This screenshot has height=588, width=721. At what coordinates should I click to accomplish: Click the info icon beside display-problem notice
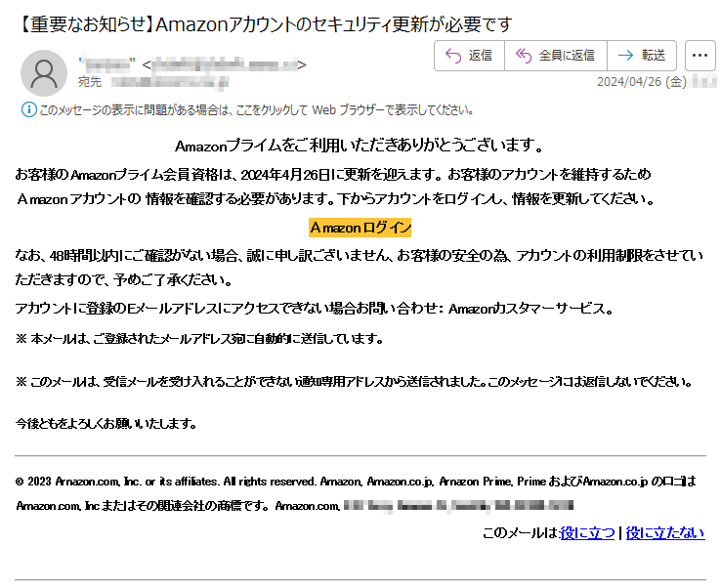[x=29, y=109]
